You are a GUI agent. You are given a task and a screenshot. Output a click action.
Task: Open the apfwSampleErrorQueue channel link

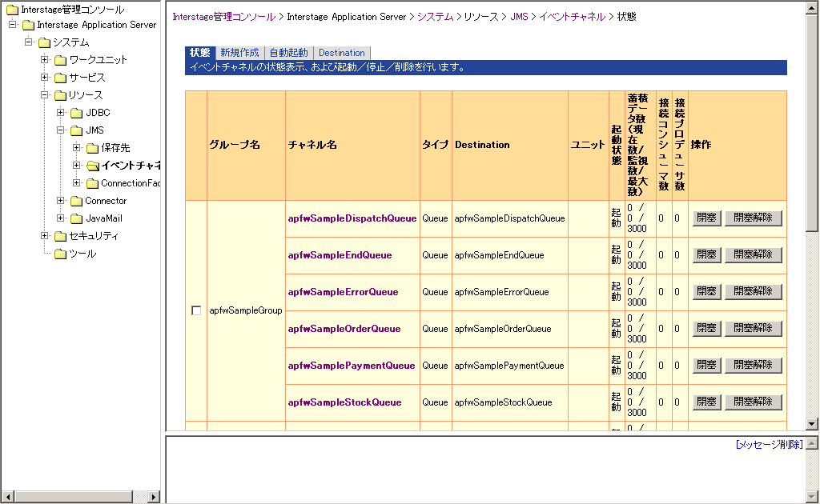click(x=343, y=292)
